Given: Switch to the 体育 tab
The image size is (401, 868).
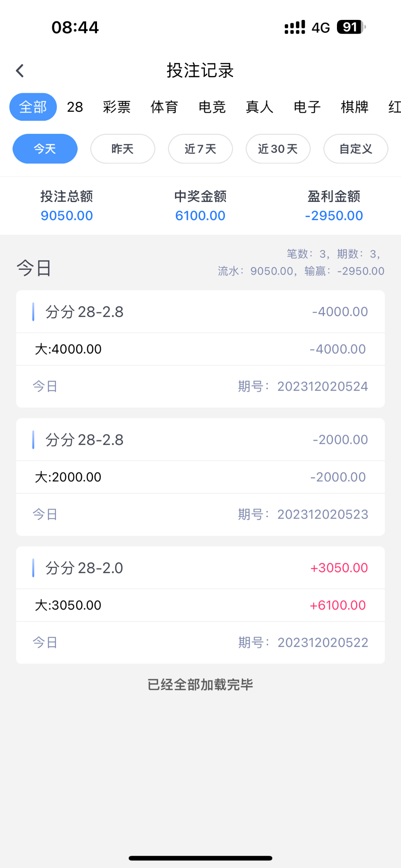Looking at the screenshot, I should (164, 107).
